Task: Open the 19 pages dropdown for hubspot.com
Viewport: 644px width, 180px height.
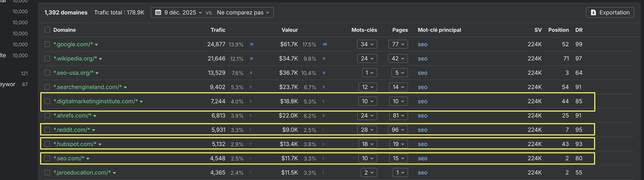Action: 398,144
